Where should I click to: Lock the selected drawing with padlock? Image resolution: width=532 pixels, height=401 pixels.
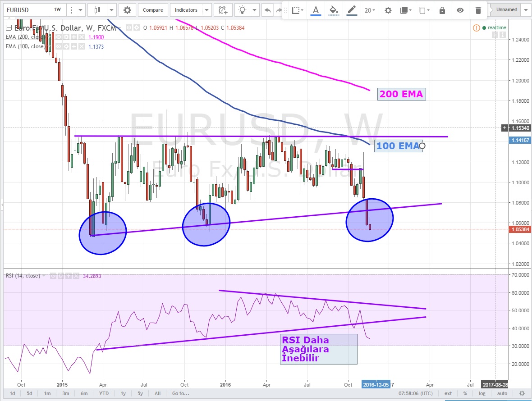coord(442,10)
